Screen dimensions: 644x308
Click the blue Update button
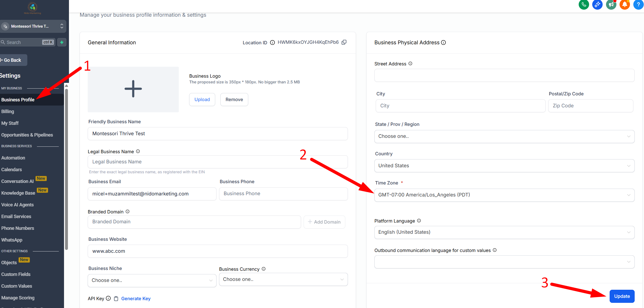pos(622,296)
